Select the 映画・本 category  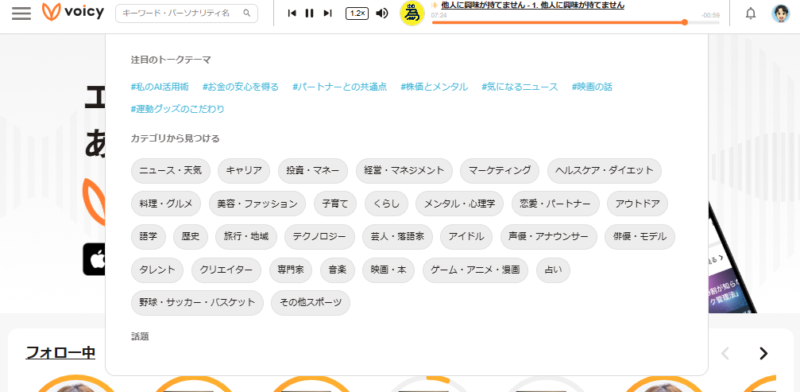(x=389, y=270)
